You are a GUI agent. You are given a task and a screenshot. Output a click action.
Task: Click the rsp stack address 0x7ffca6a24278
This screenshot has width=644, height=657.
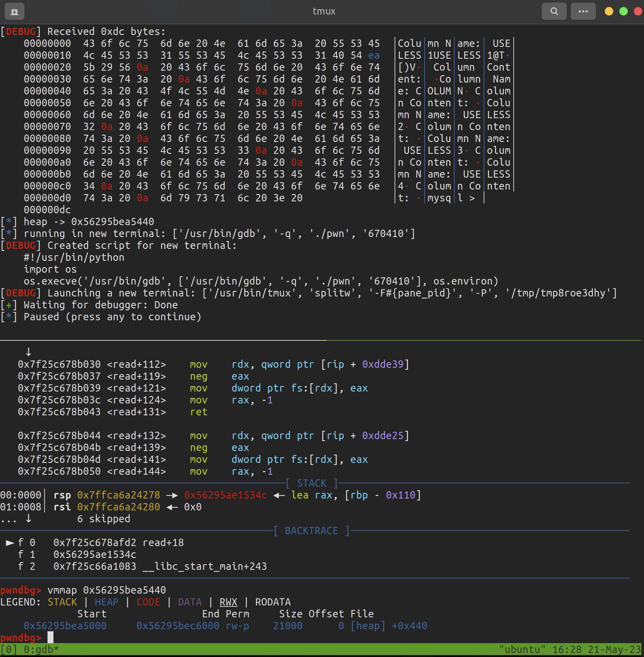[118, 495]
